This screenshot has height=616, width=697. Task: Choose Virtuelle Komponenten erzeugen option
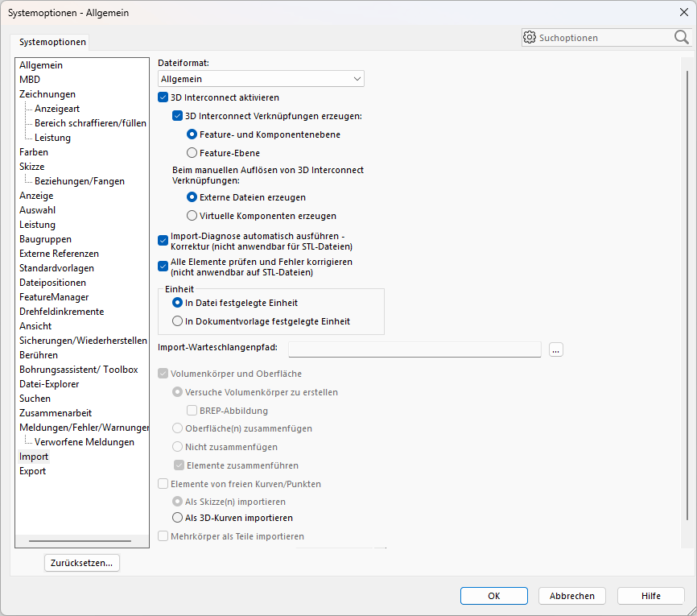coord(191,215)
